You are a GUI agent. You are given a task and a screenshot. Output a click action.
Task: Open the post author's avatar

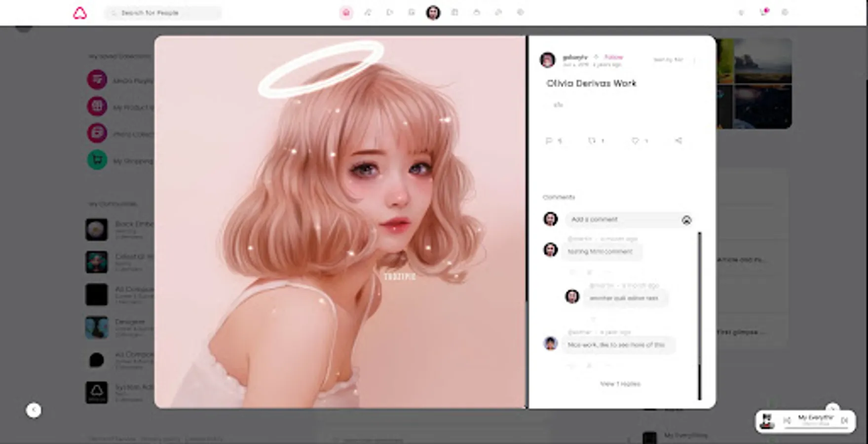(548, 60)
